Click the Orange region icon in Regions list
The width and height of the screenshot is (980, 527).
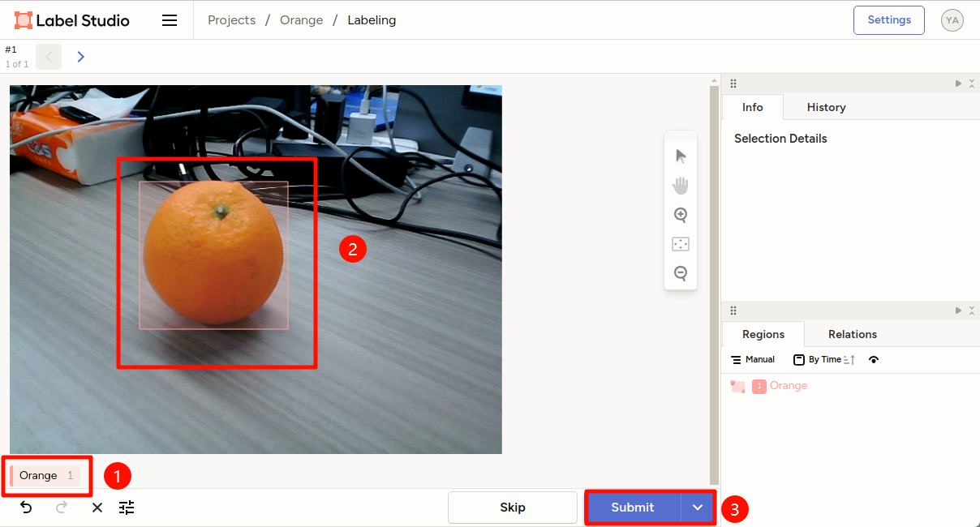pyautogui.click(x=737, y=386)
